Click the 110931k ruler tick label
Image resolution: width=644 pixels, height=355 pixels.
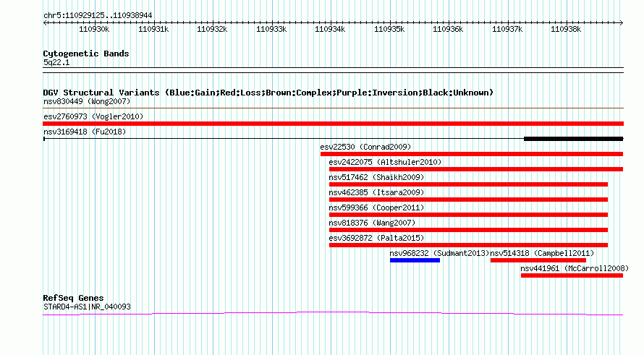[153, 29]
